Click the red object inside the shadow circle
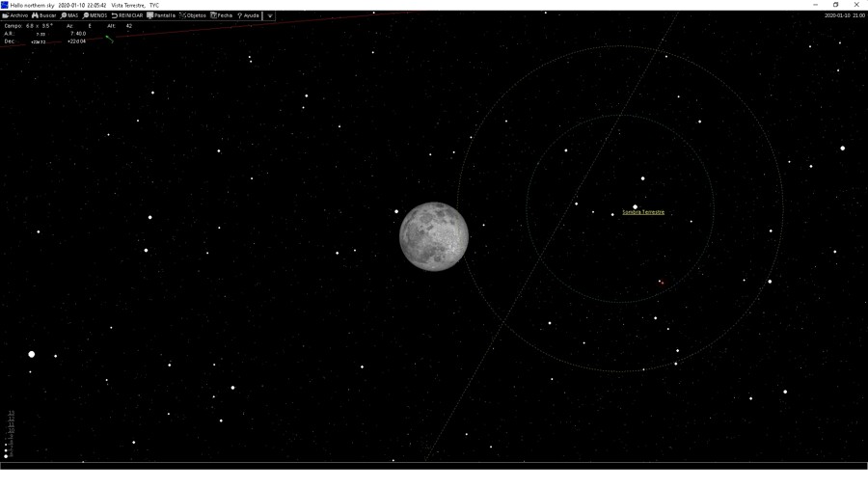Viewport: 868px width, 488px height. [x=661, y=283]
